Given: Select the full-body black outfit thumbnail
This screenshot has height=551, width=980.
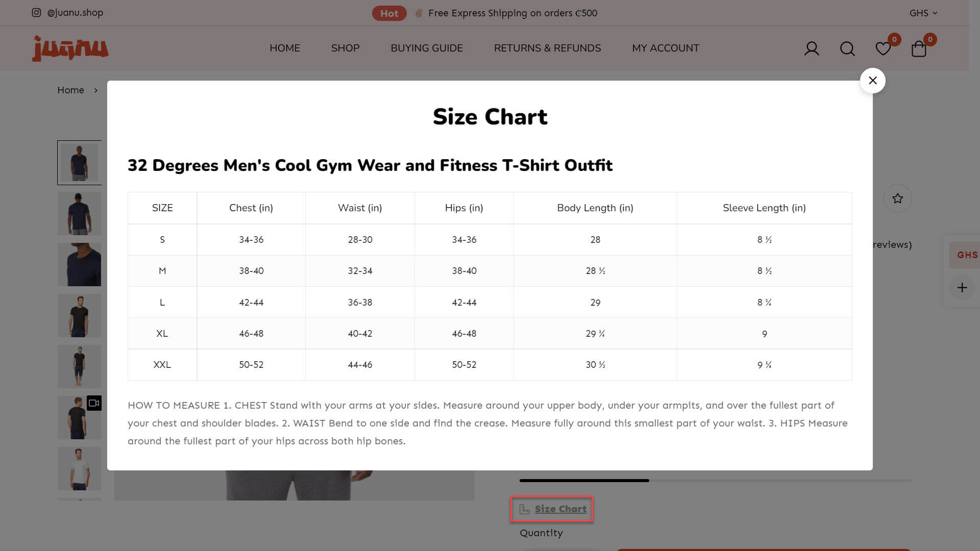Looking at the screenshot, I should pyautogui.click(x=79, y=367).
